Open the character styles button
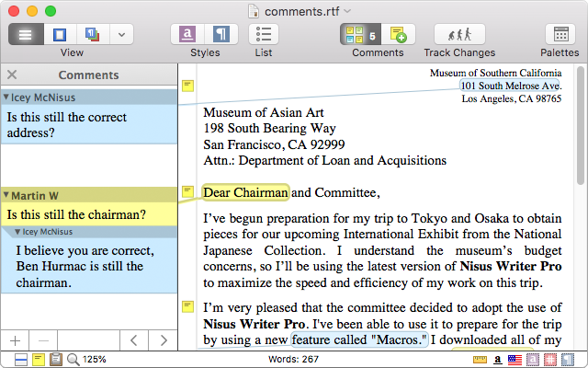Screen dimensions: 588x368 (x=187, y=35)
